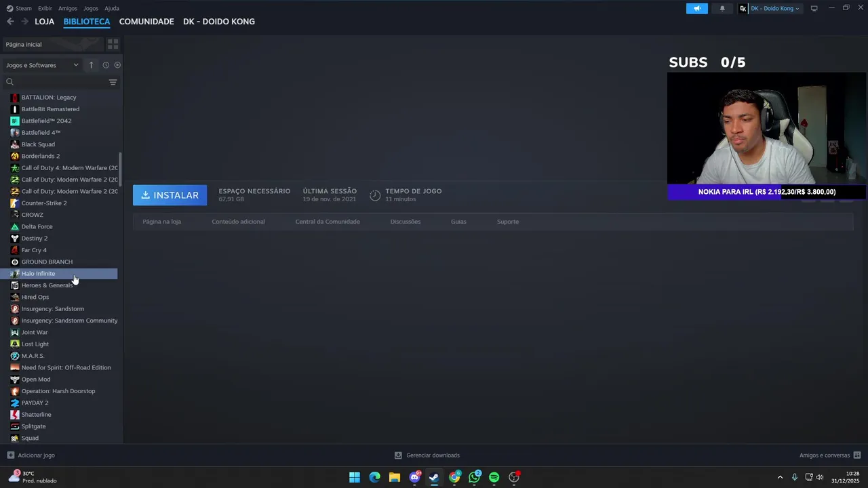This screenshot has height=488, width=868.
Task: Select the Battlefield 4 game icon
Action: (15, 132)
